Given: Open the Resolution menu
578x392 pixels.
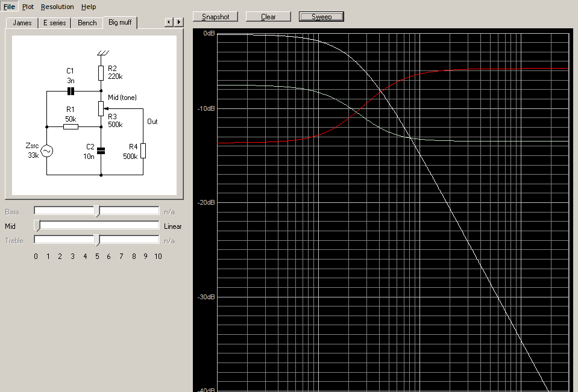Looking at the screenshot, I should (x=57, y=7).
